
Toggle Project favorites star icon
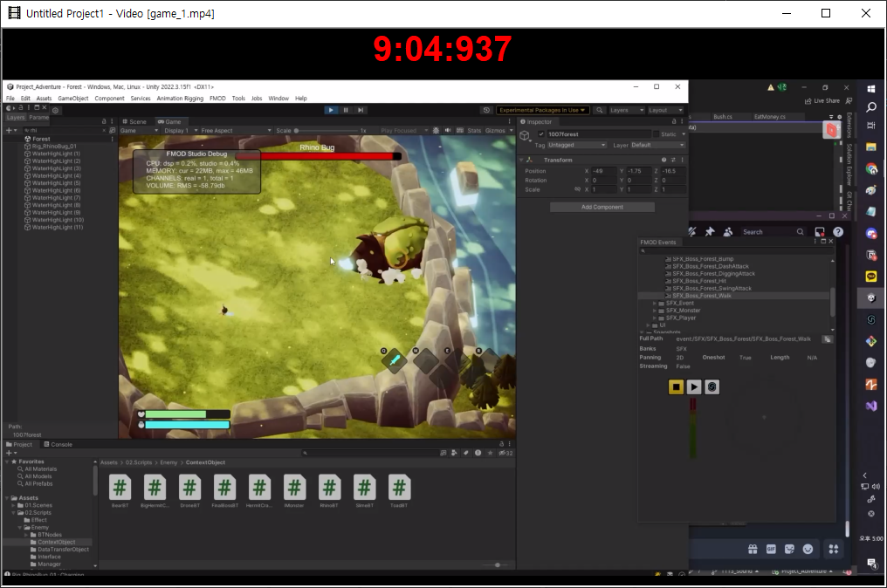click(x=490, y=453)
